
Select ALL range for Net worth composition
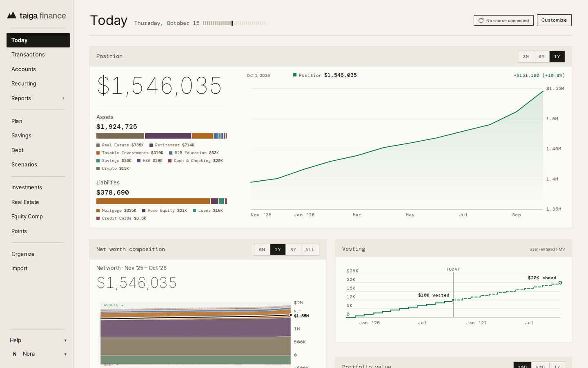pos(310,249)
